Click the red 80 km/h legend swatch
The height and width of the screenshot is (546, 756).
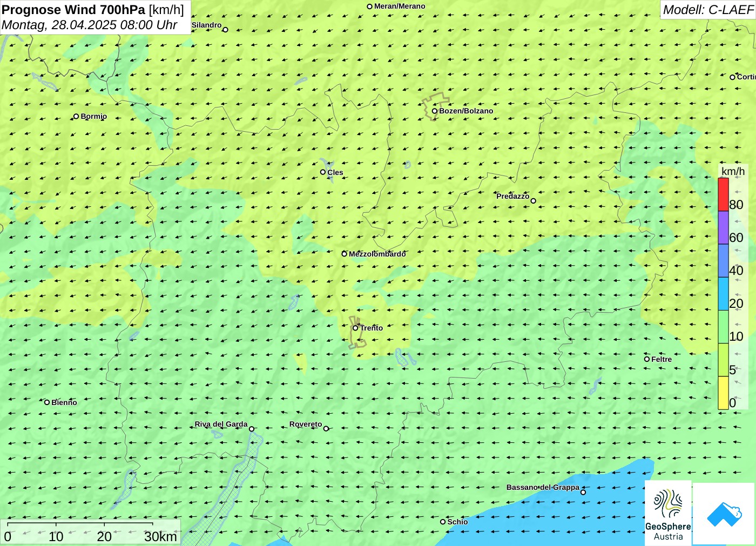click(723, 194)
